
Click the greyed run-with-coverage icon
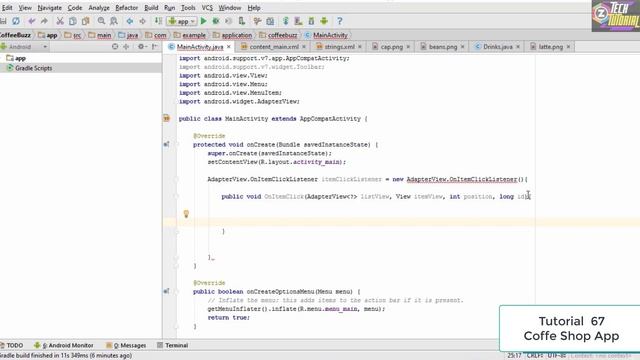click(229, 21)
